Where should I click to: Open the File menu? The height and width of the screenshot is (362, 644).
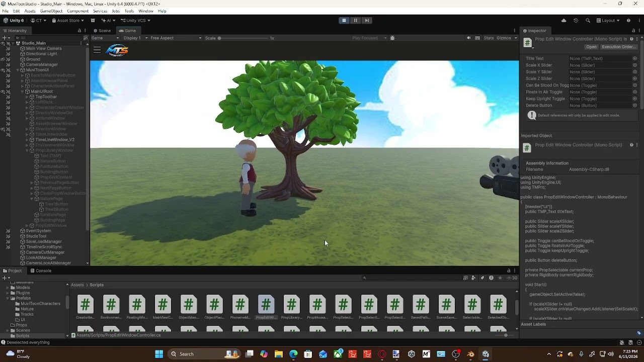point(5,11)
